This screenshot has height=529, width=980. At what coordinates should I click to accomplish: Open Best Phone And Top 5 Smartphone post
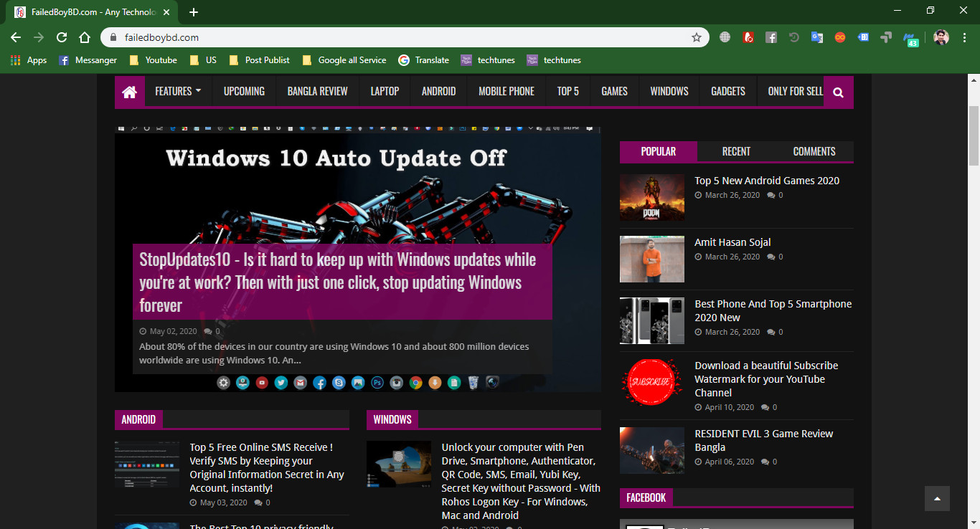(773, 310)
